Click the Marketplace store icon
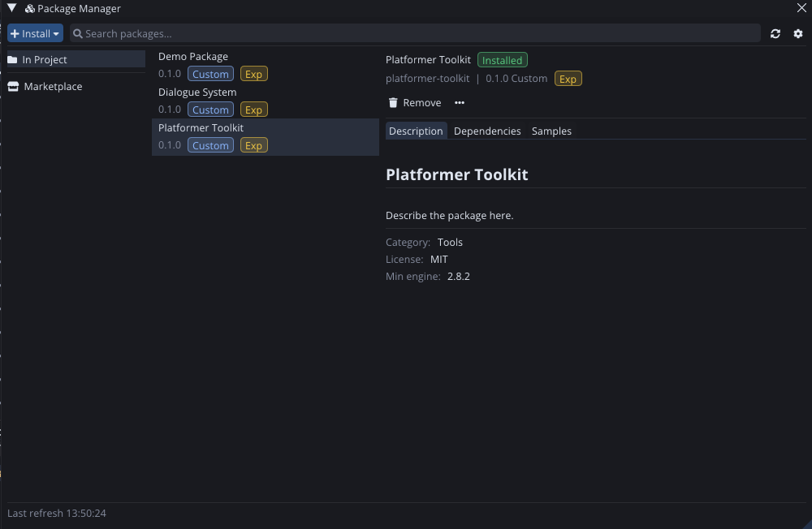The width and height of the screenshot is (812, 529). [13, 87]
